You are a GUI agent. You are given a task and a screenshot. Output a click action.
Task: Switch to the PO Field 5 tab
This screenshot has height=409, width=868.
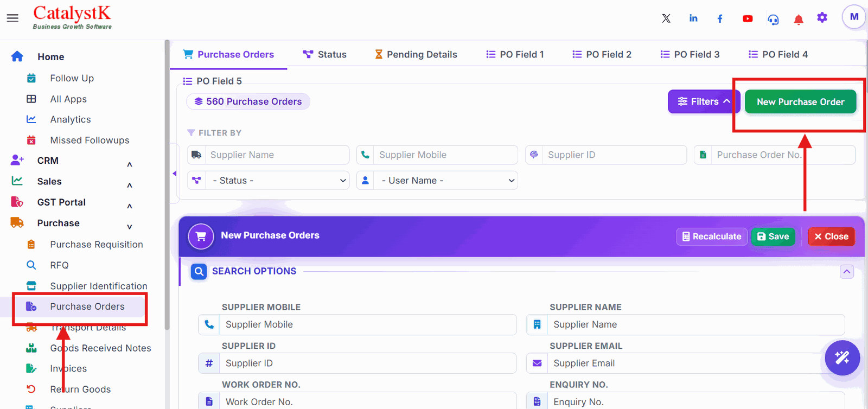[x=213, y=81]
